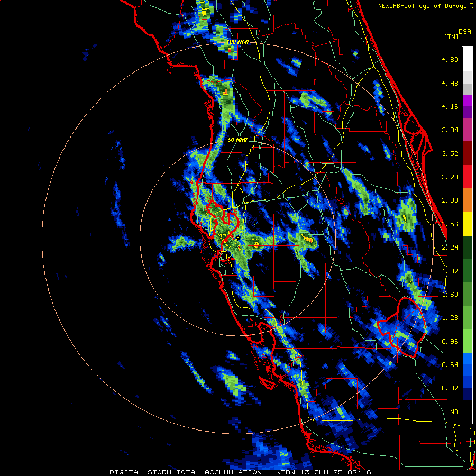Screen dimensions: 476x476
Task: Click the 3.52 legend value
Action: coord(450,153)
